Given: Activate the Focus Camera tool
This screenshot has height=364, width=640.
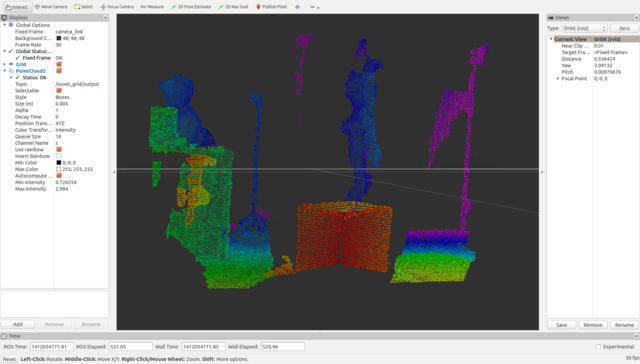Looking at the screenshot, I should (117, 7).
